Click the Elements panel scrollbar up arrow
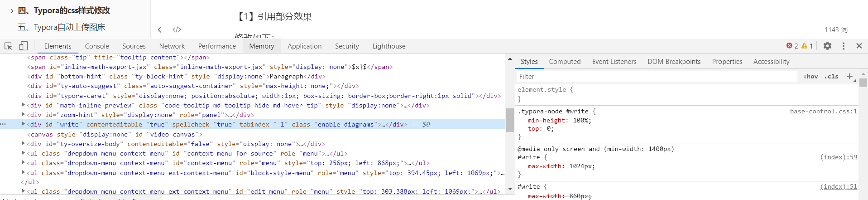 click(x=510, y=59)
